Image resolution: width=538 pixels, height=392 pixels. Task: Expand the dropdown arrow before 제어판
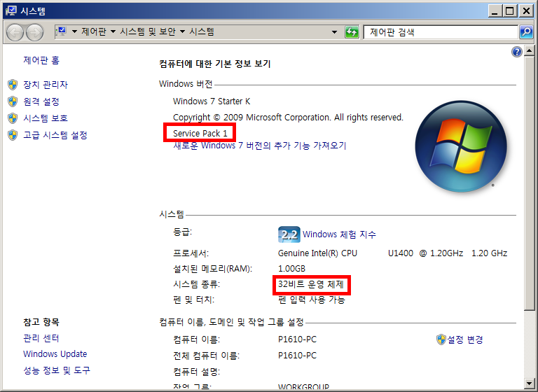74,32
